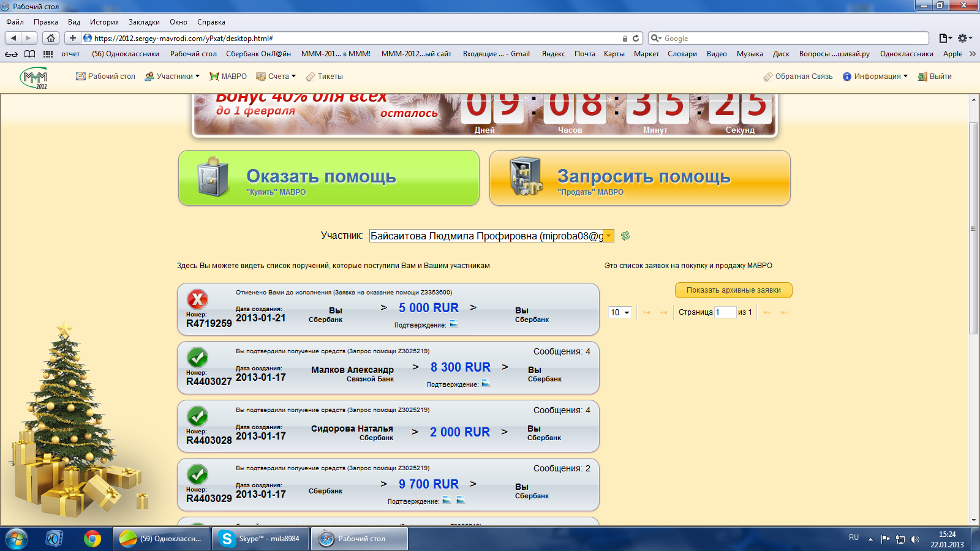Screen dimensions: 980x551
Task: Click red cancelled icon on order R4719259
Action: click(x=197, y=299)
